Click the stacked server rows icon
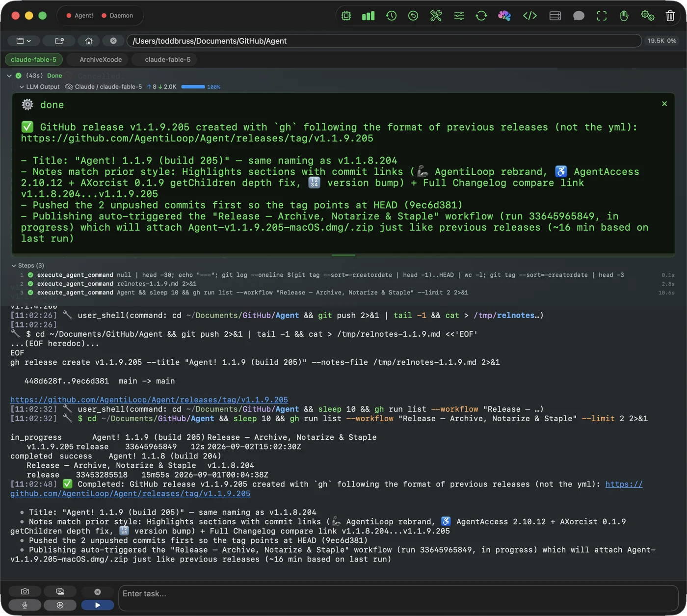 tap(555, 16)
